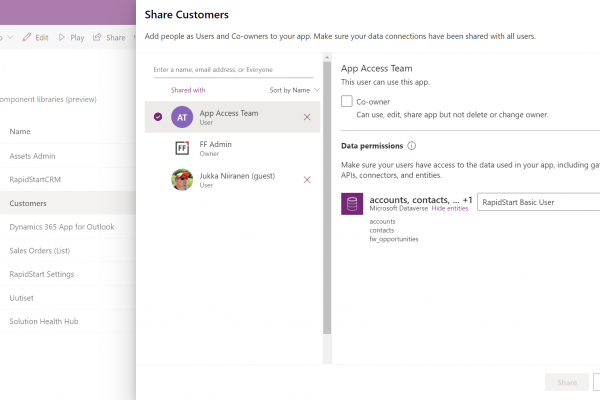Click the Name column header
Viewport: 600px width, 400px height.
point(20,132)
